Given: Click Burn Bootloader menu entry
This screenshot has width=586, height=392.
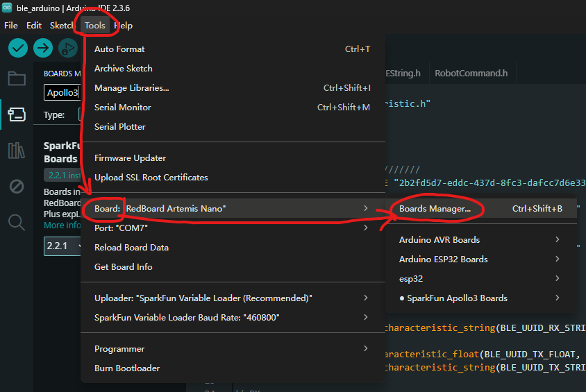Looking at the screenshot, I should 127,368.
